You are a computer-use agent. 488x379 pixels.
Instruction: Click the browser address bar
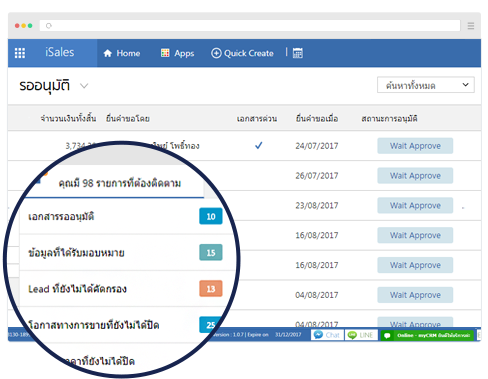(x=250, y=26)
